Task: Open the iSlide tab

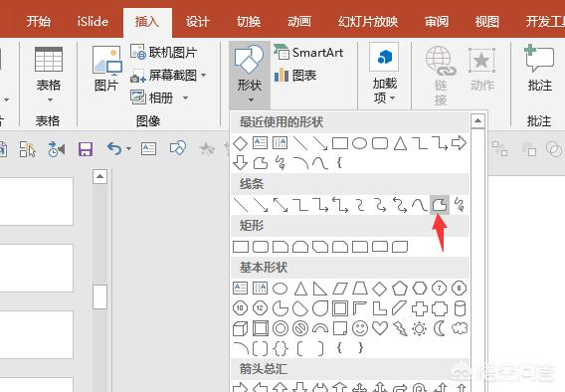Action: coord(93,22)
